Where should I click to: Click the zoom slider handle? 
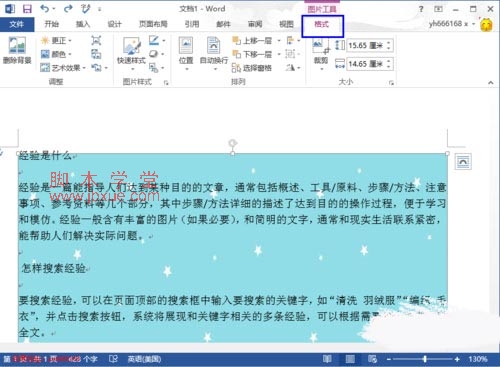[425, 359]
